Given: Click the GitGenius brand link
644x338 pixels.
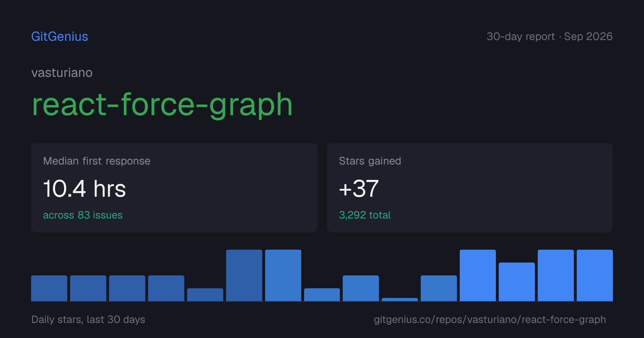Looking at the screenshot, I should point(60,36).
